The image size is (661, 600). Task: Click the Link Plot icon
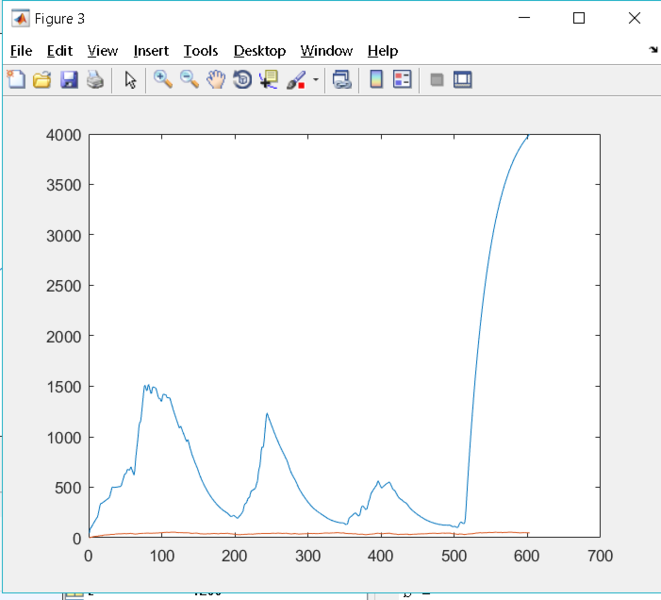pos(342,80)
